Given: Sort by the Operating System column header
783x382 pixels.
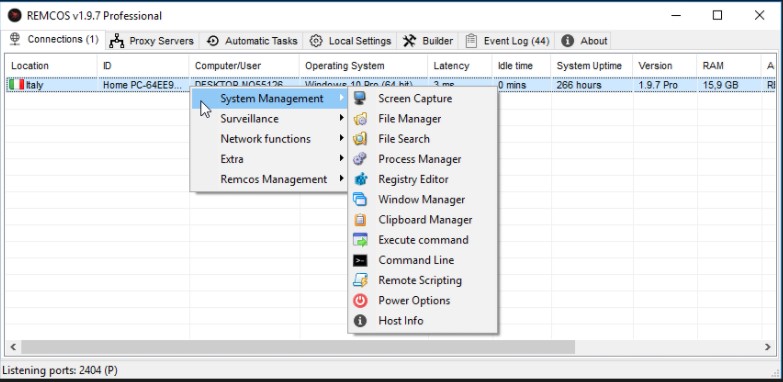Looking at the screenshot, I should point(364,66).
